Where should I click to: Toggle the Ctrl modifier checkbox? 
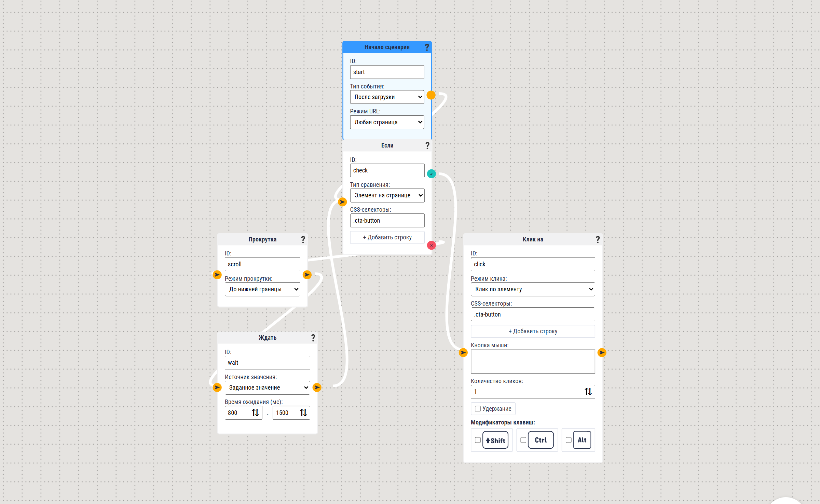tap(523, 440)
